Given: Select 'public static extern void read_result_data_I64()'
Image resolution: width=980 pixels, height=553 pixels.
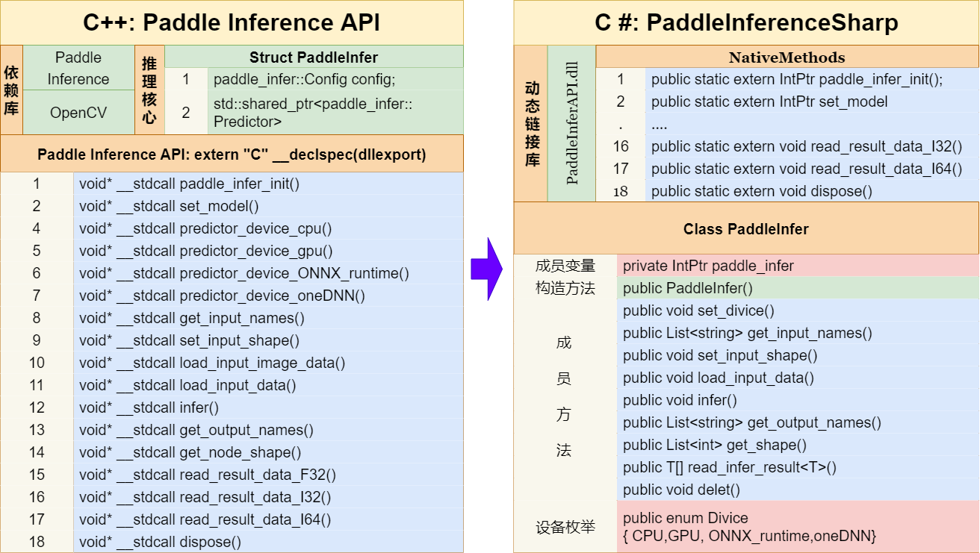Looking at the screenshot, I should (812, 169).
